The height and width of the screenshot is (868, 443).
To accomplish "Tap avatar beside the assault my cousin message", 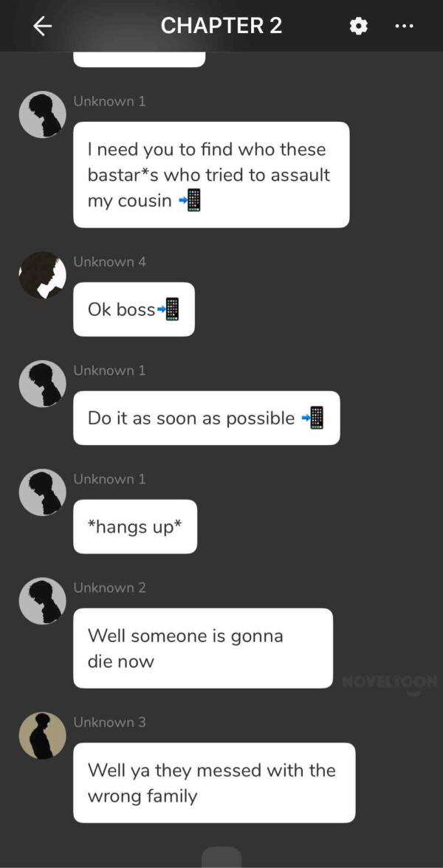I will coord(43,114).
